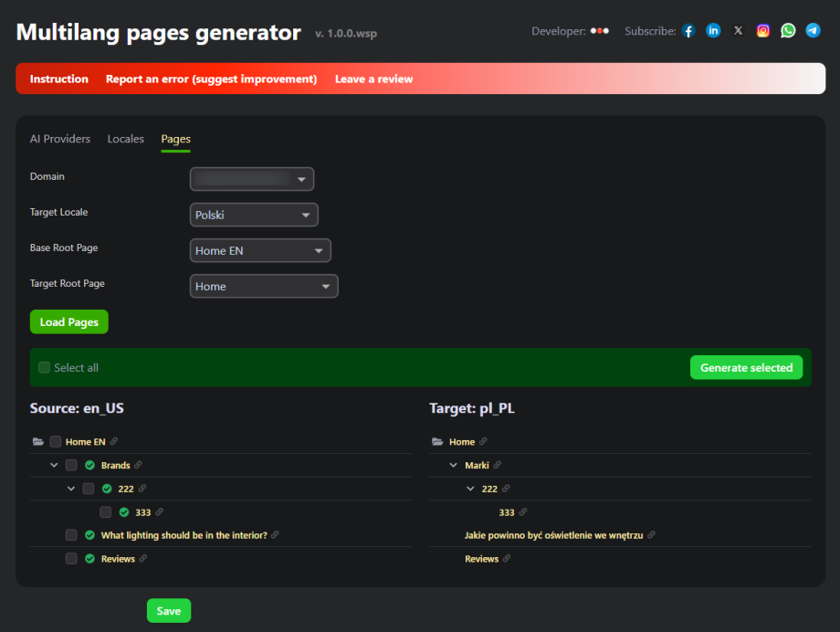This screenshot has width=840, height=632.
Task: Collapse the Marki node in target tree
Action: (x=453, y=465)
